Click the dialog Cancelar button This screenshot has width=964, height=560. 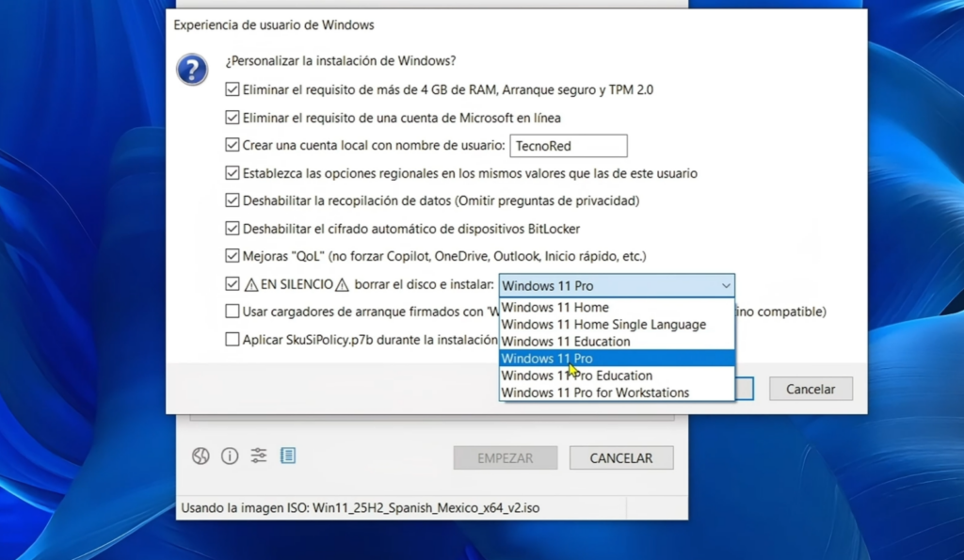pos(811,389)
